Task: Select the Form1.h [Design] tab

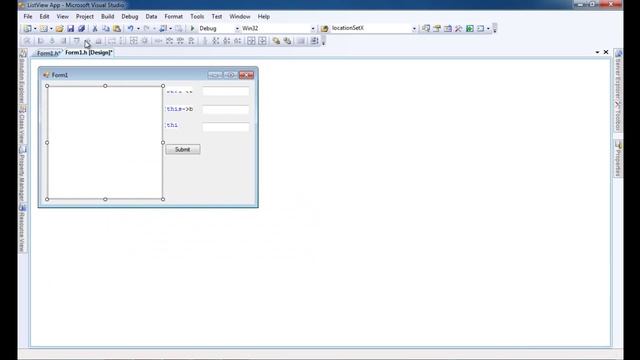Action: click(x=89, y=53)
